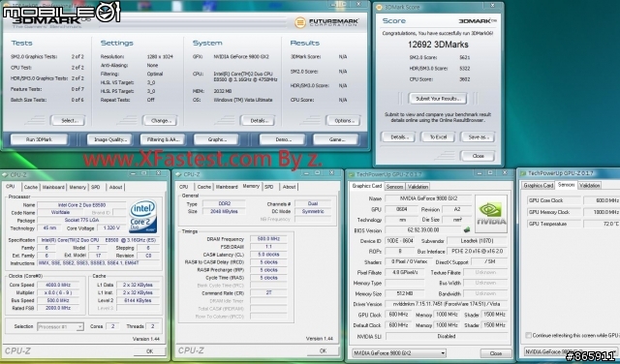The height and width of the screenshot is (364, 620).
Task: Click Submit Your Results button
Action: pyautogui.click(x=438, y=99)
